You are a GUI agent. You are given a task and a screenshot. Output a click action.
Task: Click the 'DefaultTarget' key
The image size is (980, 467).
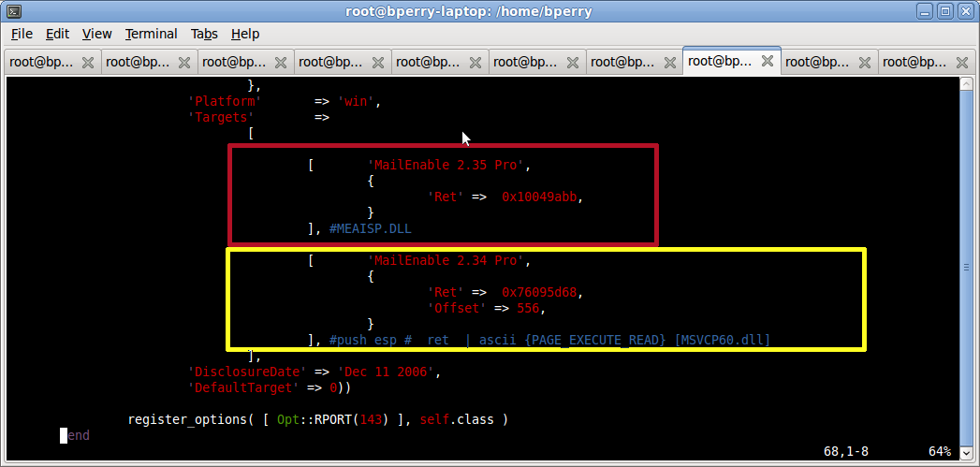[245, 387]
